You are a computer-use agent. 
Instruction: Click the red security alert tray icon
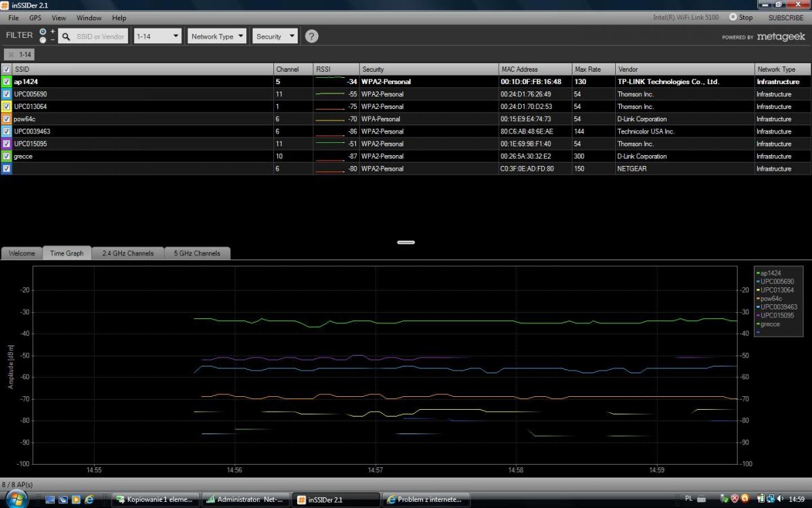pos(735,499)
